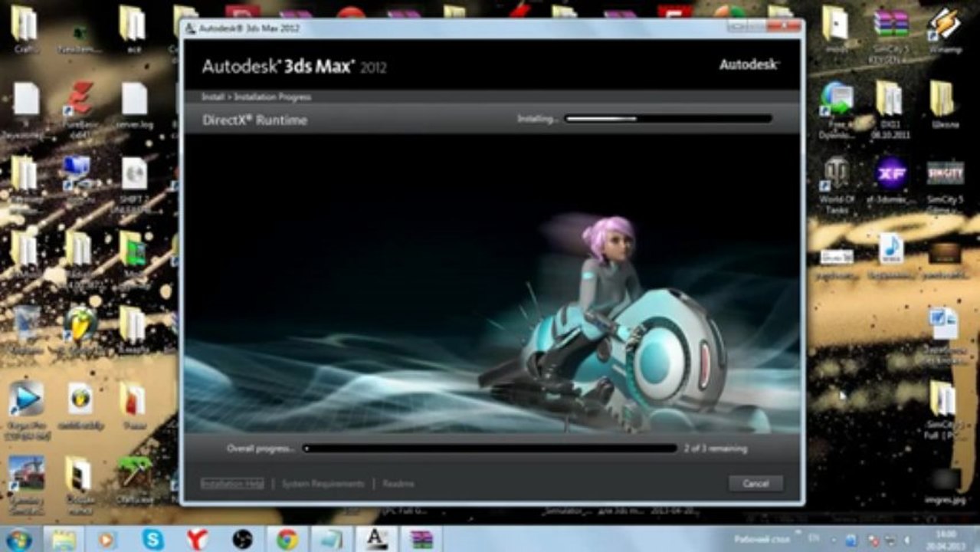The width and height of the screenshot is (980, 552).
Task: Launch World of Tanks desktop shortcut
Action: point(836,184)
